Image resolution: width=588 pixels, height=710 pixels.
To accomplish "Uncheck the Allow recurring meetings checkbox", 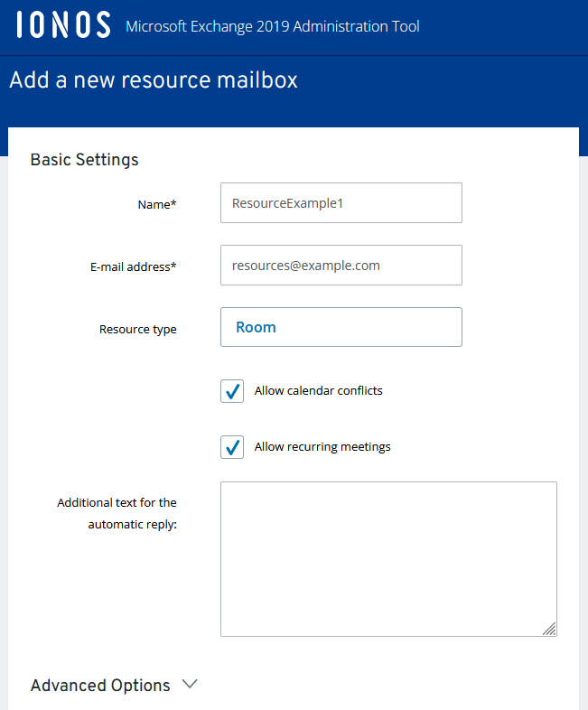I will [232, 447].
